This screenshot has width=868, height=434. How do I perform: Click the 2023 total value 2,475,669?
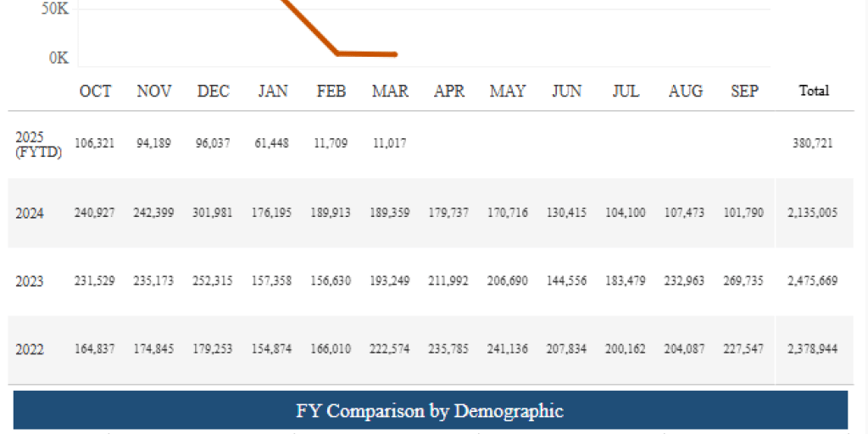[812, 281]
